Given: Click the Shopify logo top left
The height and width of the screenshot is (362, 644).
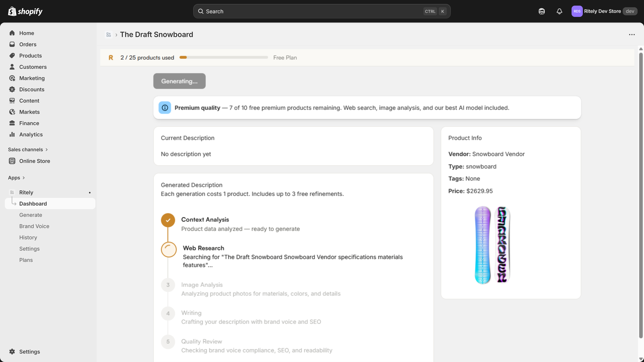Looking at the screenshot, I should coord(25,11).
